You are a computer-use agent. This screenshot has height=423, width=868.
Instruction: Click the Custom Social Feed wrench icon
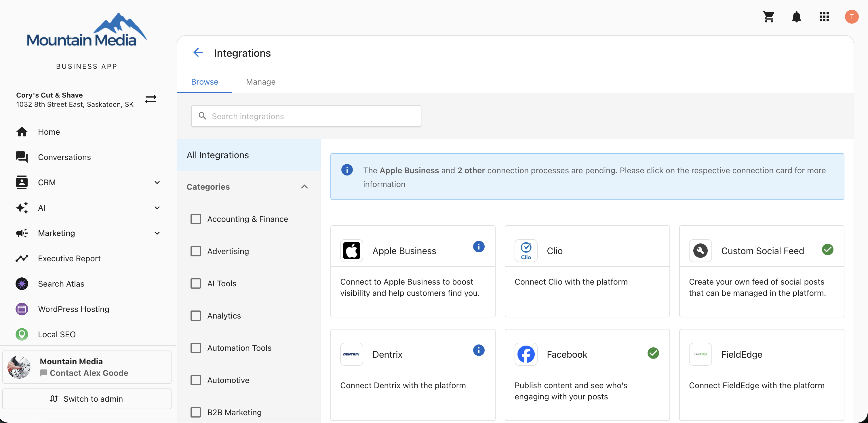click(x=700, y=251)
